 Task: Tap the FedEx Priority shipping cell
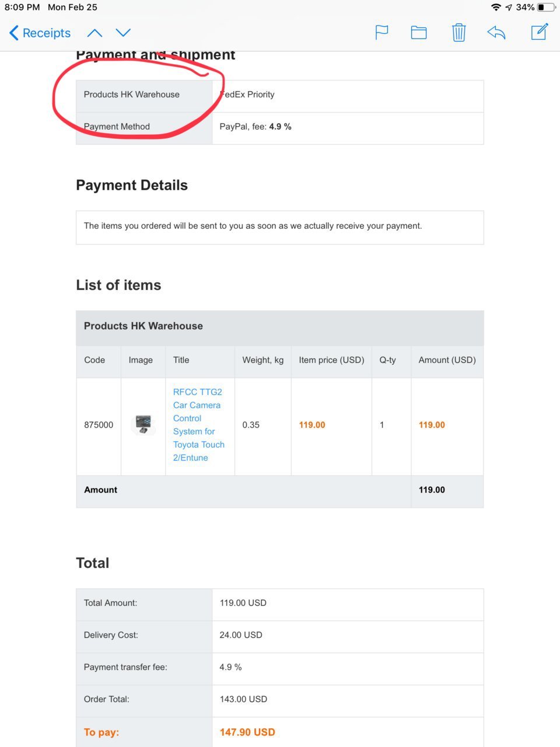click(348, 95)
